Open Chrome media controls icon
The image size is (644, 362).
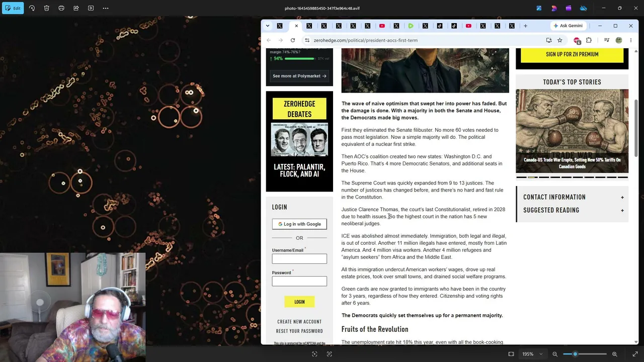tap(607, 40)
